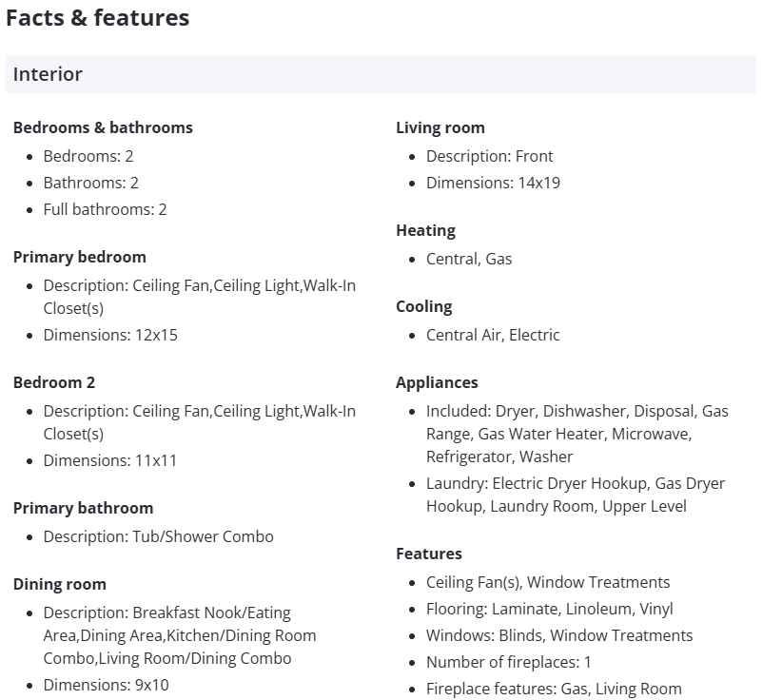Click the Dimensions: 14x19 text
Screen dimensions: 782x700
493,183
